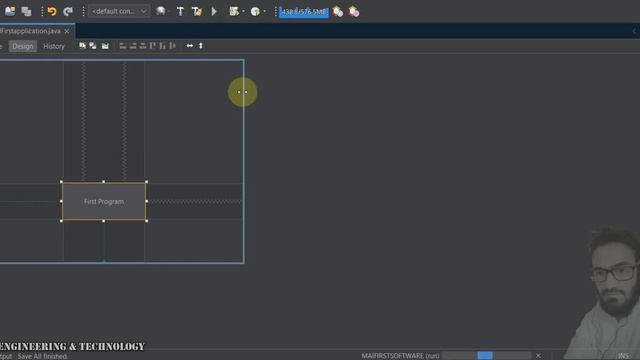Align components right in column
This screenshot has height=360, width=640.
(x=133, y=46)
